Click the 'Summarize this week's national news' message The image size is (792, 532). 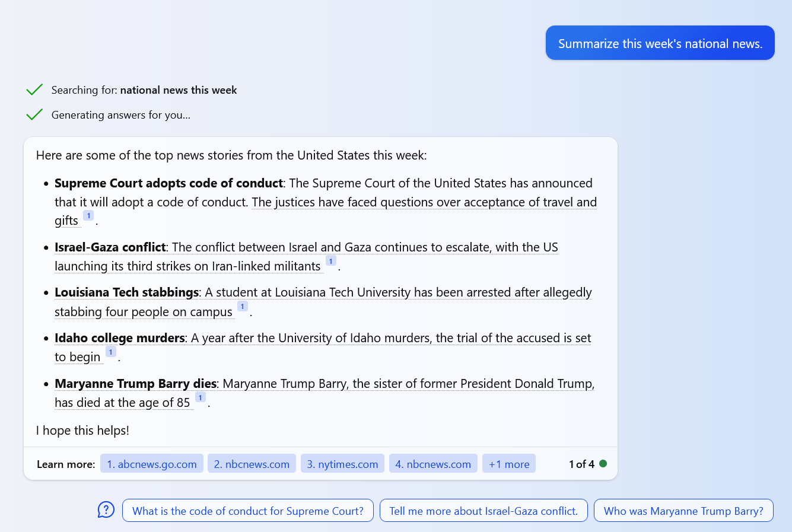[660, 43]
